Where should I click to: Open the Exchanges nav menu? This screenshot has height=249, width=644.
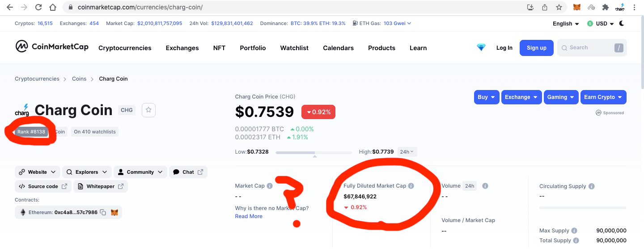182,48
